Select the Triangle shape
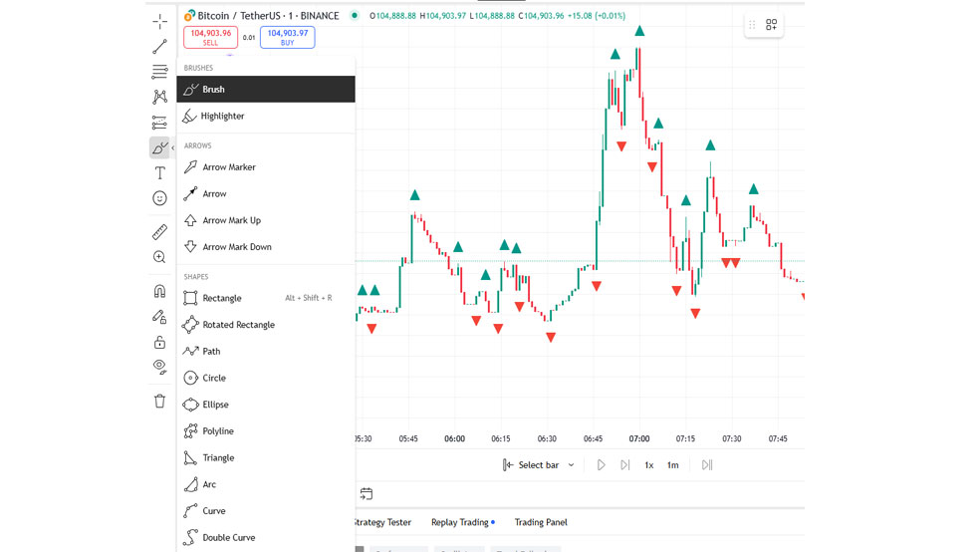Screen dimensions: 980x552 click(266, 457)
